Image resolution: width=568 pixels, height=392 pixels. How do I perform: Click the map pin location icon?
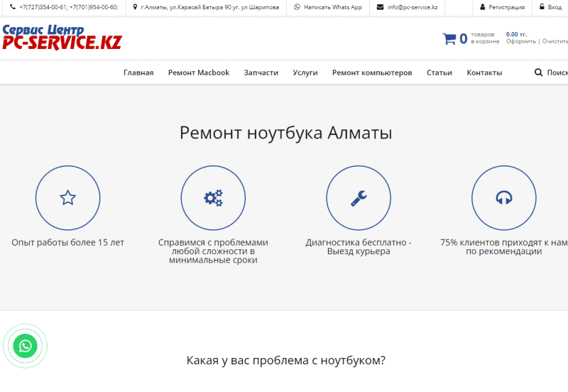[135, 7]
